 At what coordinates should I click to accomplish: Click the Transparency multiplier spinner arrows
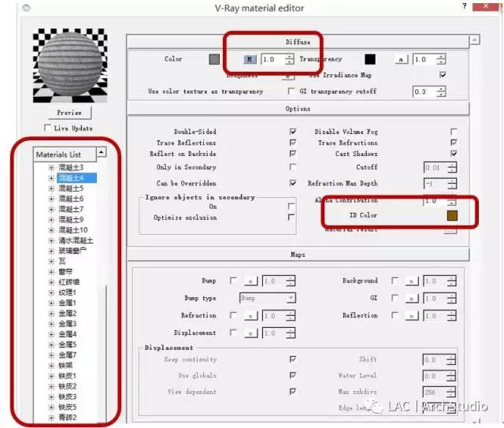441,60
